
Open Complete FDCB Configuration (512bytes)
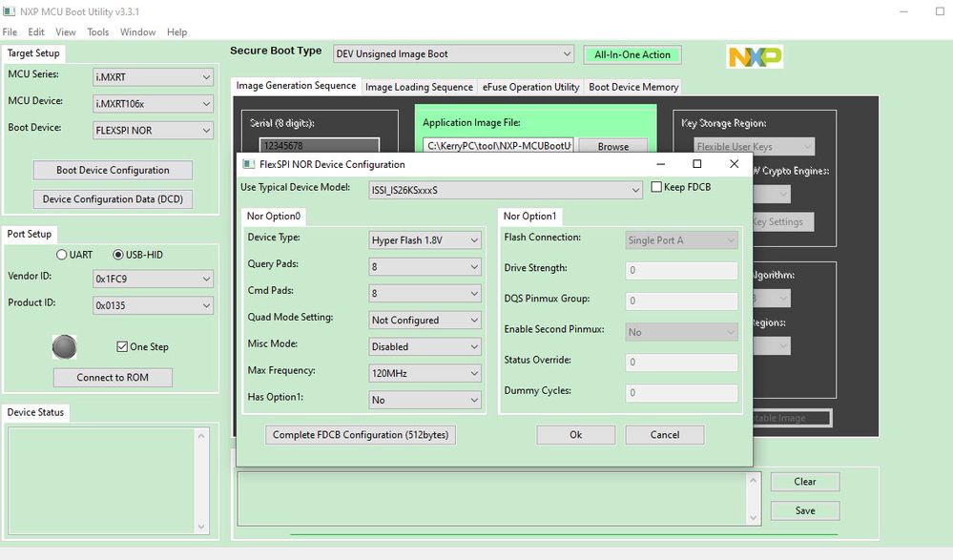[361, 435]
